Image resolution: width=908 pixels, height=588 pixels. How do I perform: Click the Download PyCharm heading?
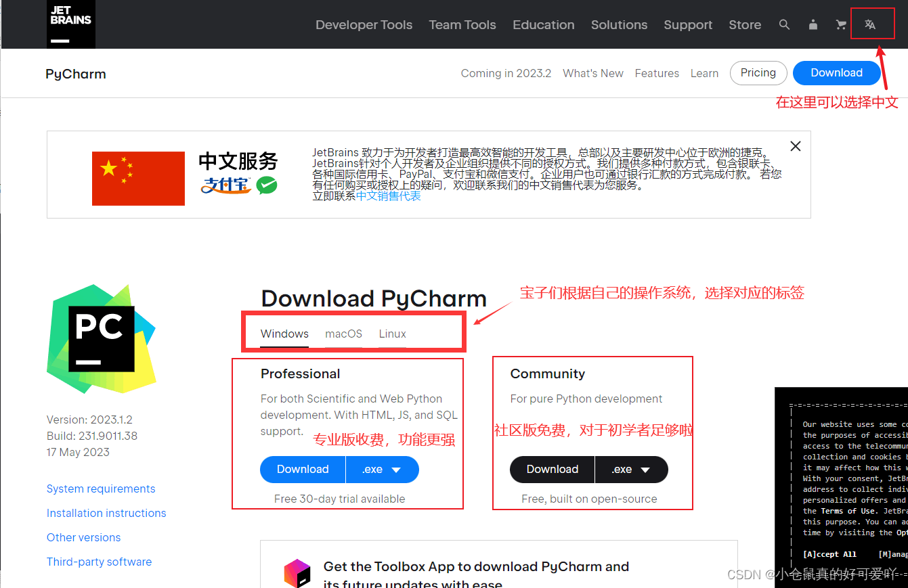coord(374,298)
